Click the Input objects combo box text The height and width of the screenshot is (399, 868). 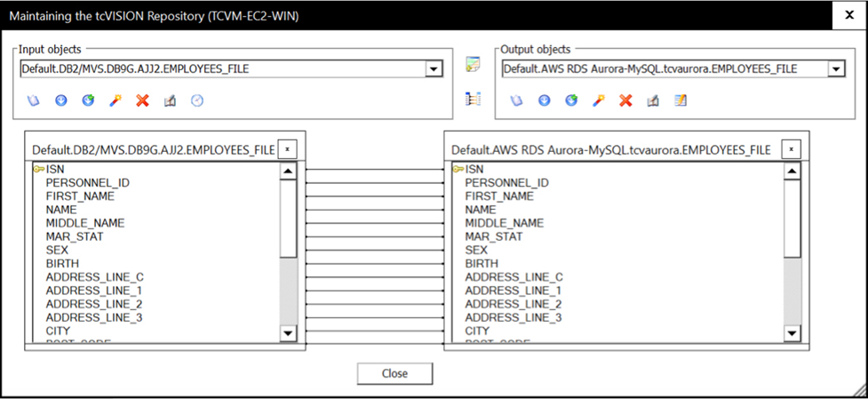(135, 69)
